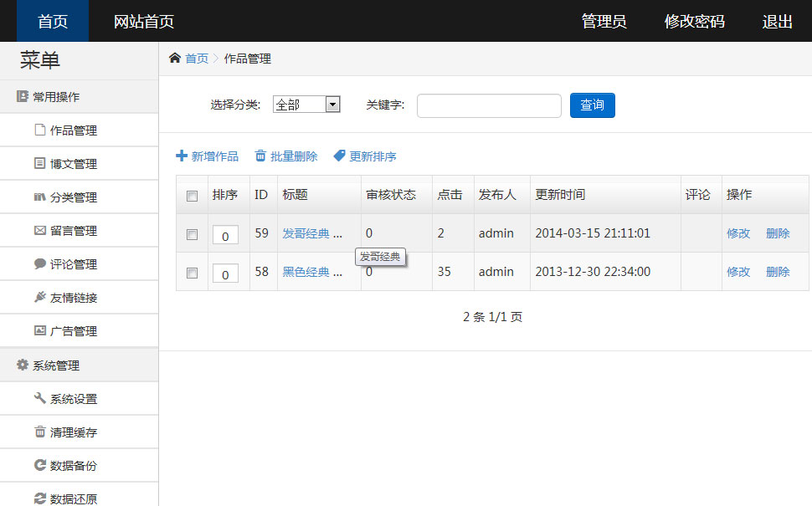
Task: Click the 排序 input for ID 59
Action: tap(225, 235)
